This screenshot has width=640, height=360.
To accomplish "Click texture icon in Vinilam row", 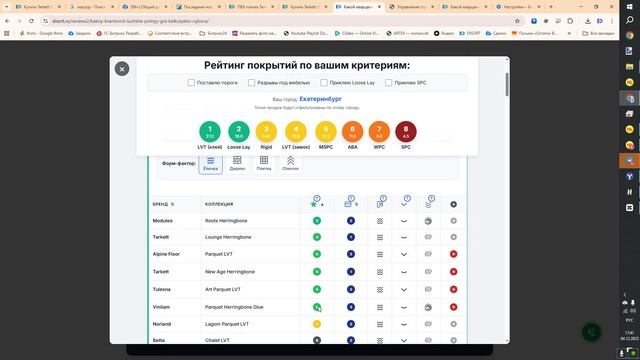I will (x=428, y=307).
